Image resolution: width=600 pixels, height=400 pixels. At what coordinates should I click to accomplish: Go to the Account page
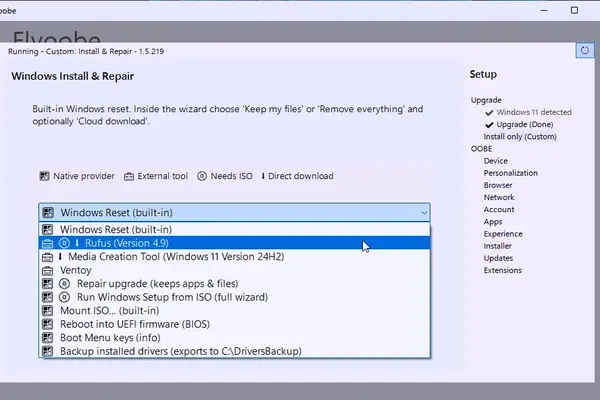pyautogui.click(x=499, y=209)
